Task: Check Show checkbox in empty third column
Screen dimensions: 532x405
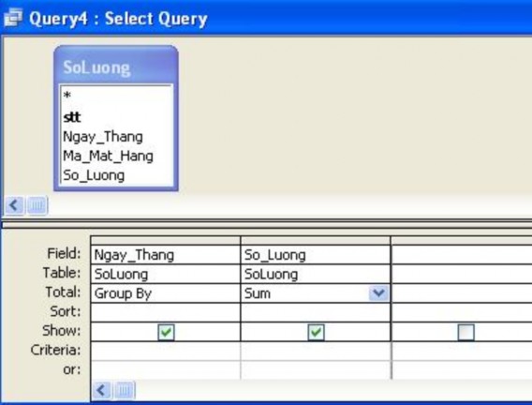Action: click(466, 332)
